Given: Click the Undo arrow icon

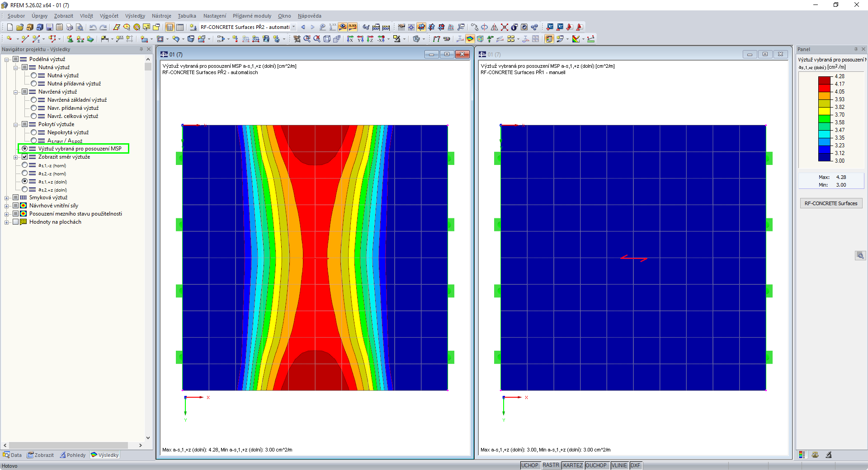Looking at the screenshot, I should (93, 27).
